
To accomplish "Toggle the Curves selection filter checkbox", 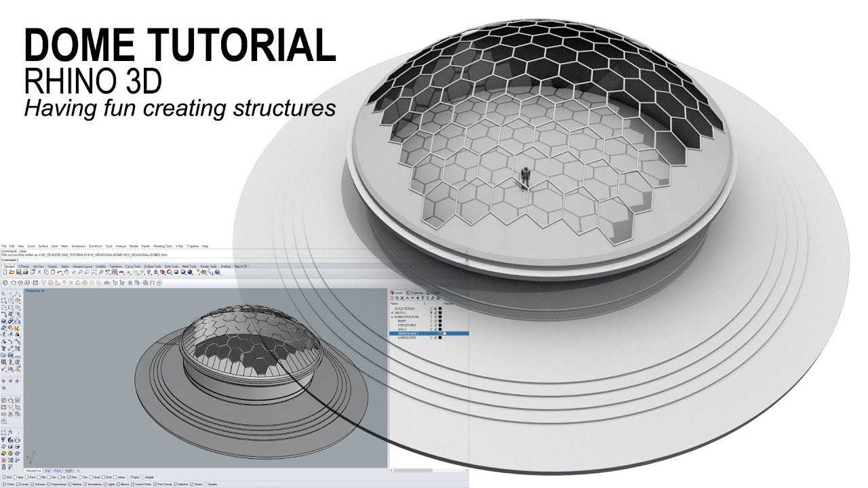I will [18, 484].
